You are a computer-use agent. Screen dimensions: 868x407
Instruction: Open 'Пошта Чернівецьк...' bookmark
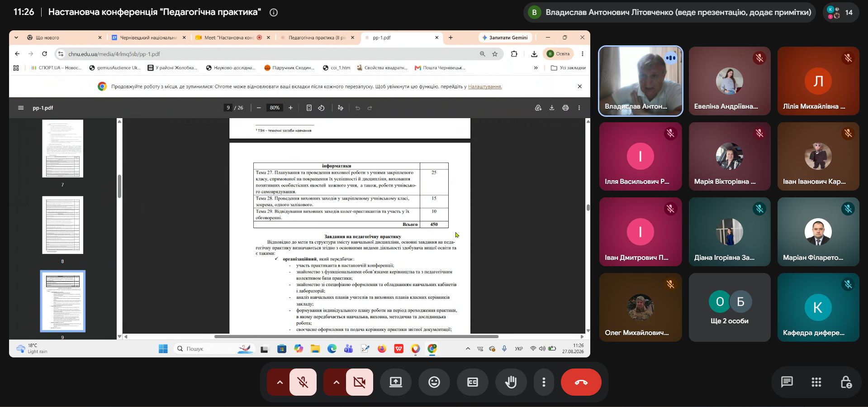[440, 68]
